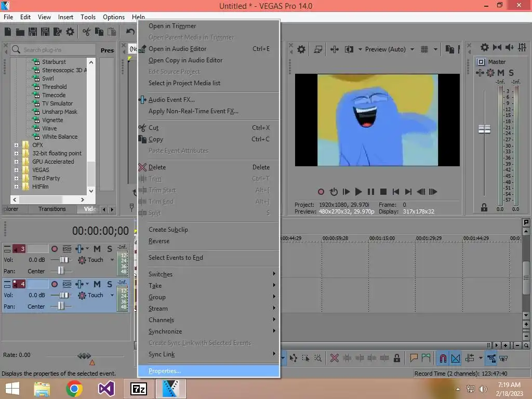Screen dimensions: 532x399
Task: Click the Windows Start button
Action: tap(12, 389)
